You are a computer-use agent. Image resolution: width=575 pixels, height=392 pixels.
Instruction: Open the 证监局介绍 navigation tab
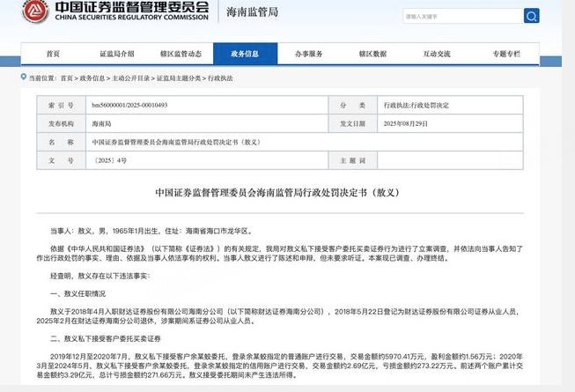pos(117,54)
